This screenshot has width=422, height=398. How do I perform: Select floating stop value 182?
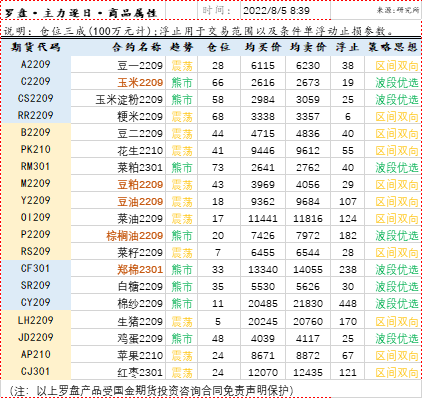click(348, 236)
